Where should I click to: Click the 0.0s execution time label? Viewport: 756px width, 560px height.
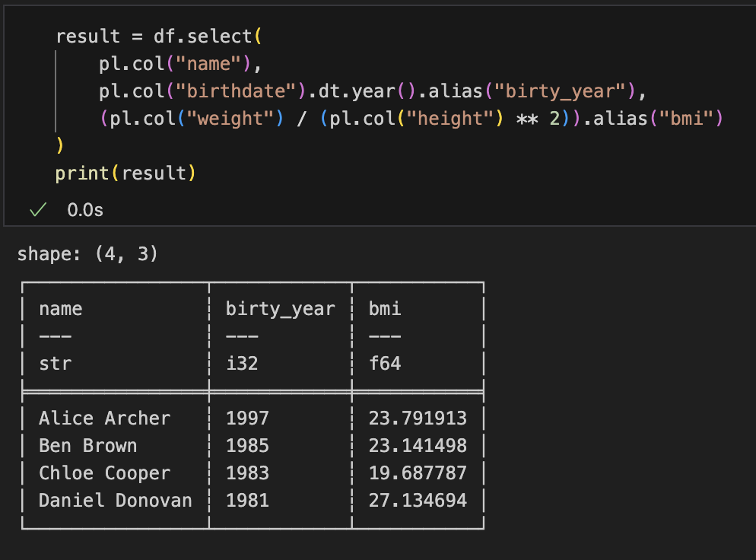click(84, 210)
